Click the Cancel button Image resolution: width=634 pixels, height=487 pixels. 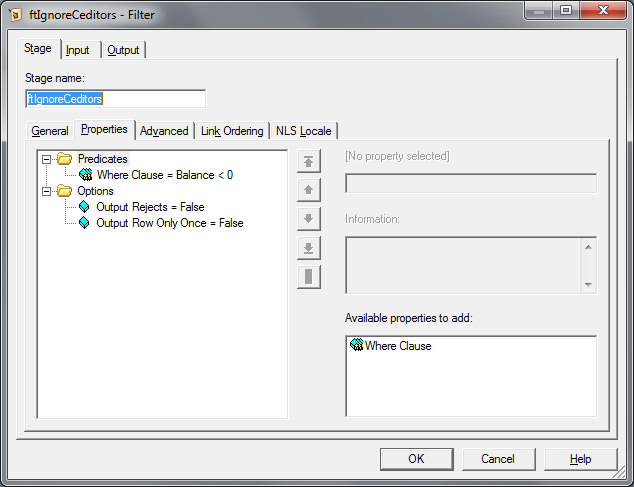click(497, 459)
